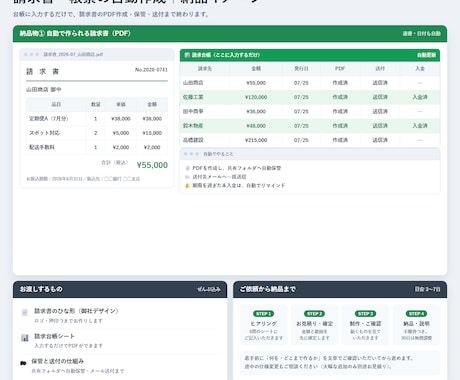The image size is (460, 380).
Task: Click the 作成済 PDF status for 山田商店
Action: (x=340, y=83)
